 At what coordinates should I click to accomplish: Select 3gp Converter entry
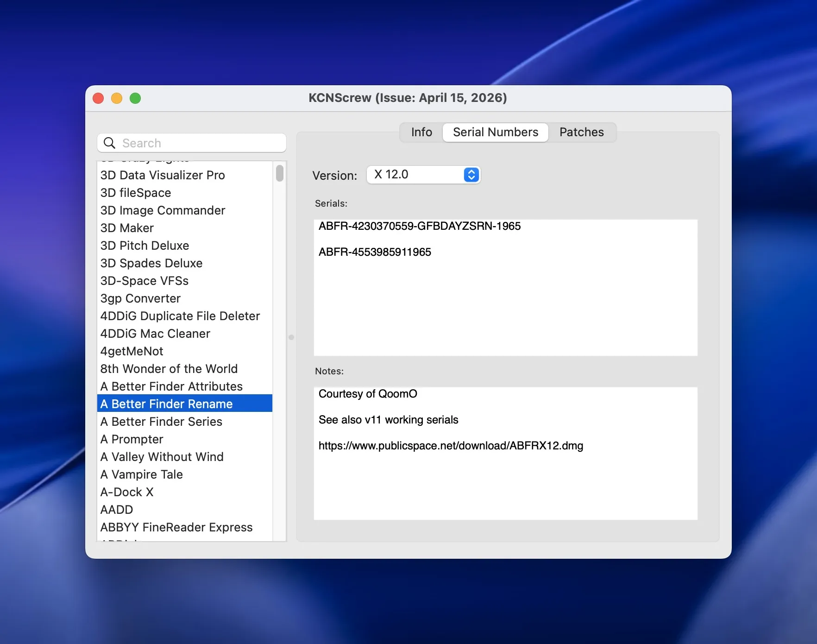185,298
